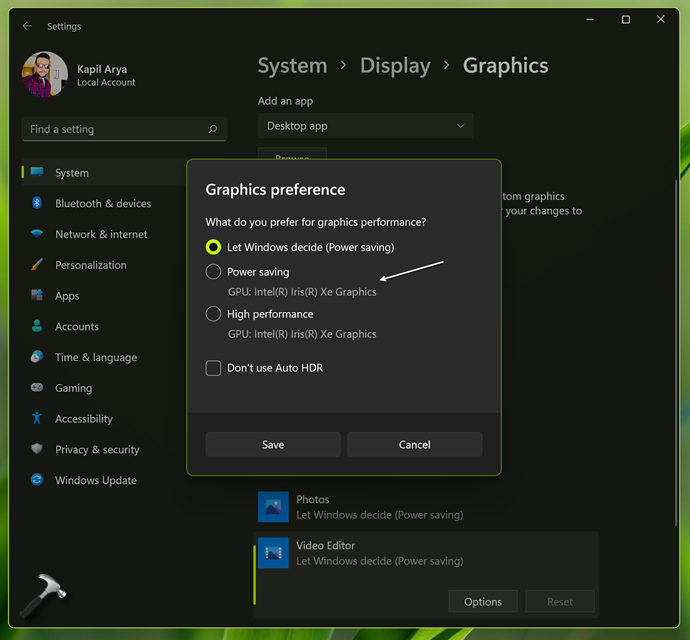This screenshot has height=640, width=690.
Task: Click the Windows Update sync icon
Action: coord(37,480)
